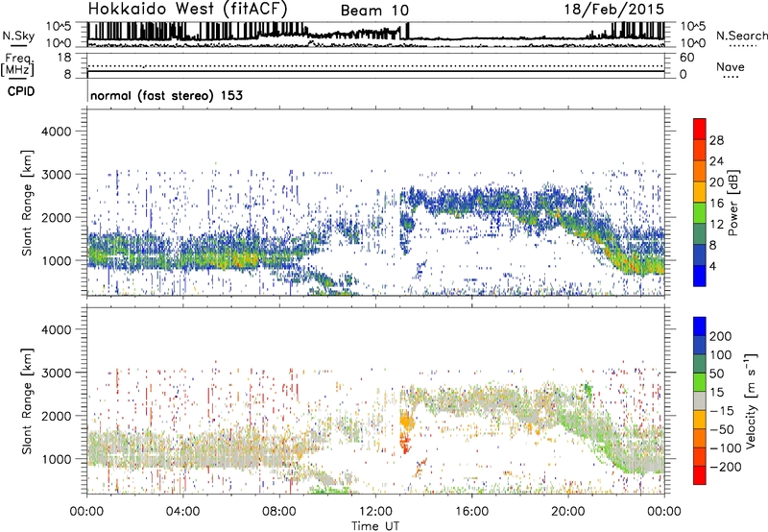Viewport: 768px width, 532px height.
Task: Click the '12:00' time axis label
Action: [375, 512]
